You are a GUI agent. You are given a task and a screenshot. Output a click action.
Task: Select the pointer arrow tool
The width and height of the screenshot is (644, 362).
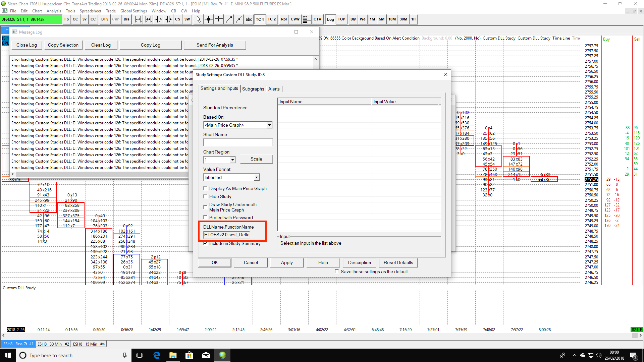pos(198,19)
